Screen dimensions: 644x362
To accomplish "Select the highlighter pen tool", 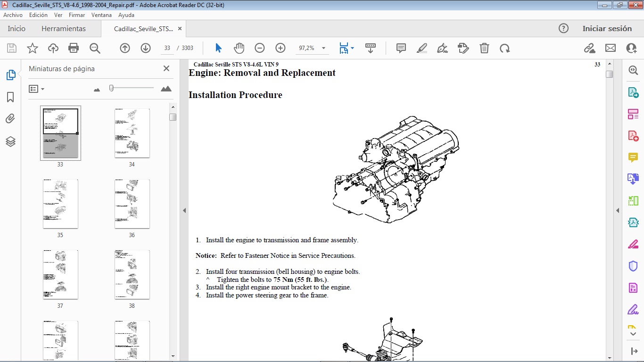I will [422, 48].
